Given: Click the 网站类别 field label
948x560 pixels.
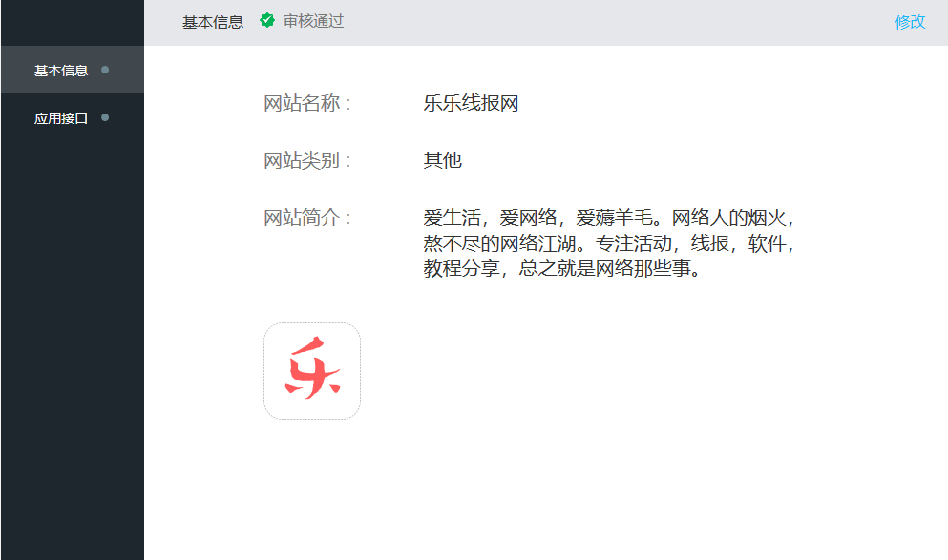Looking at the screenshot, I should coord(299,160).
